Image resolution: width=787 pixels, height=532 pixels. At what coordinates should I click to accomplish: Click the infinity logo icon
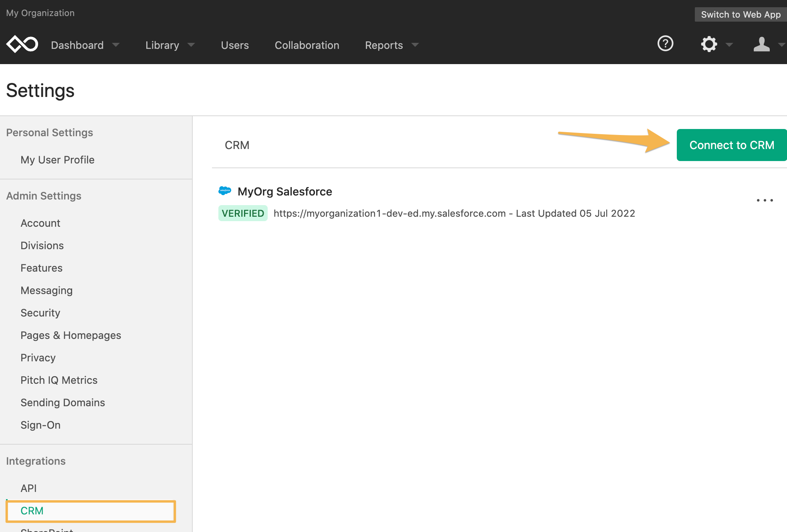coord(22,44)
